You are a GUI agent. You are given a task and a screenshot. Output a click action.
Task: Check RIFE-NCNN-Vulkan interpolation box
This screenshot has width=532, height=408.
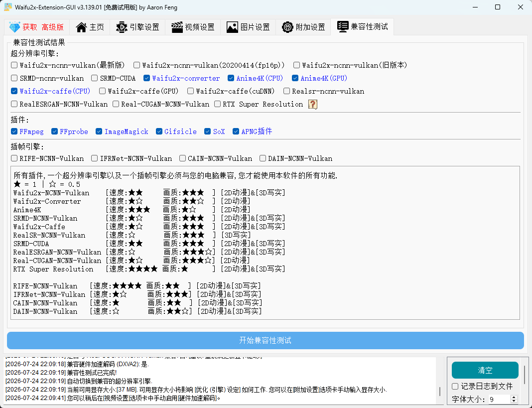pyautogui.click(x=14, y=158)
